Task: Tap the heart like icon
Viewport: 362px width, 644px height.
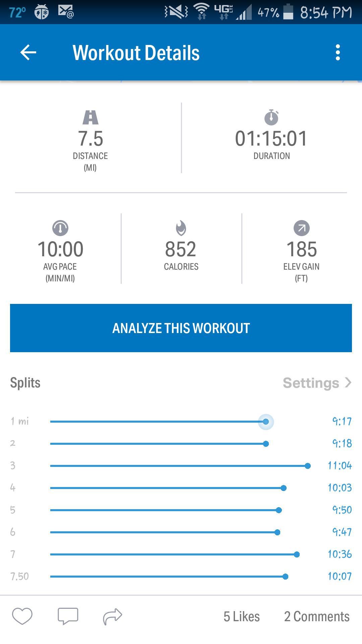Action: click(x=22, y=616)
